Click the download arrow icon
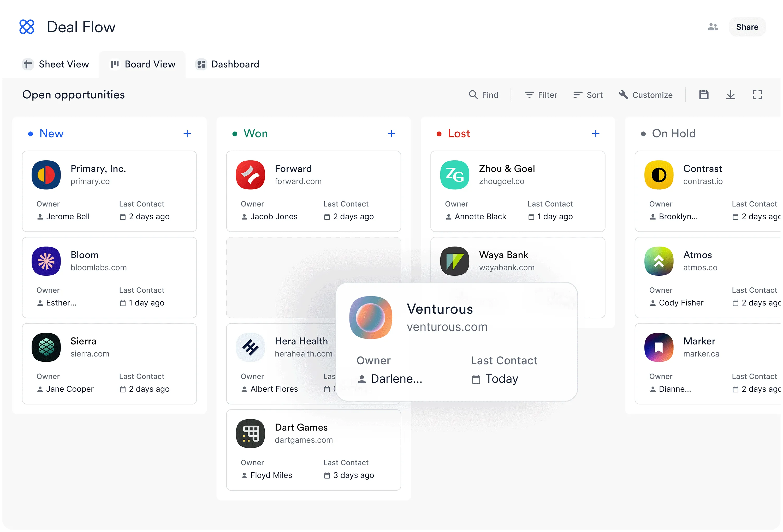The width and height of the screenshot is (783, 532). (x=730, y=95)
